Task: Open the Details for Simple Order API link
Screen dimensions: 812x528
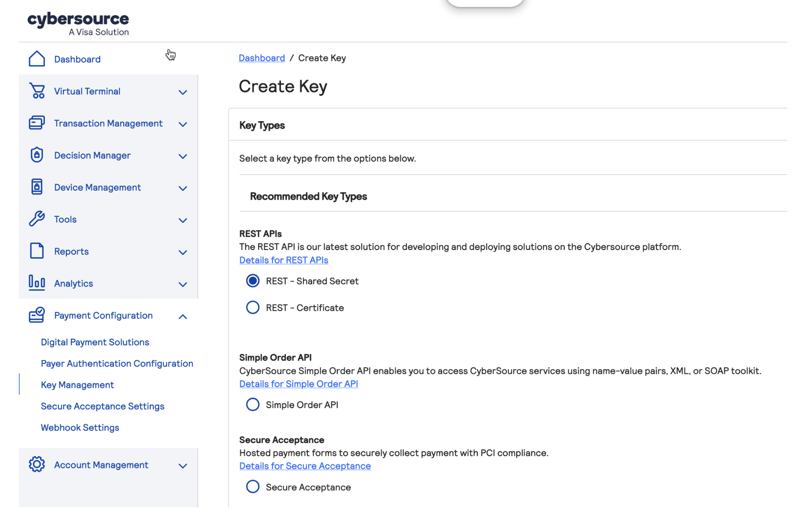Action: 298,383
